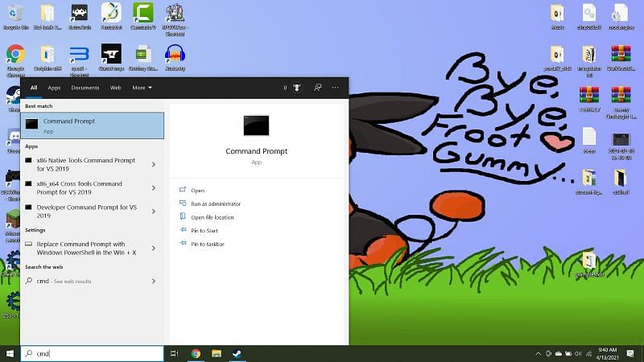Open the Google Chrome desktop shortcut
The width and height of the screenshot is (644, 362).
click(14, 56)
